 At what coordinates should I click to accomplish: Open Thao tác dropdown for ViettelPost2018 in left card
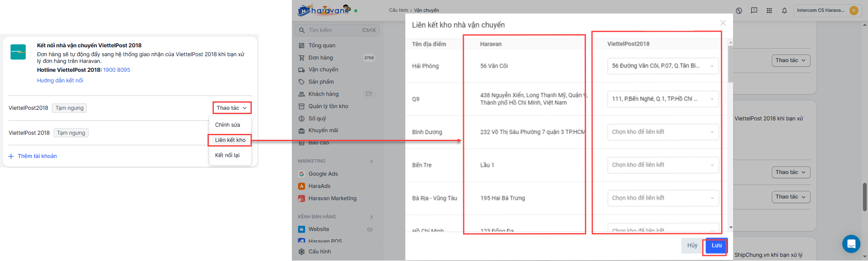coord(232,108)
